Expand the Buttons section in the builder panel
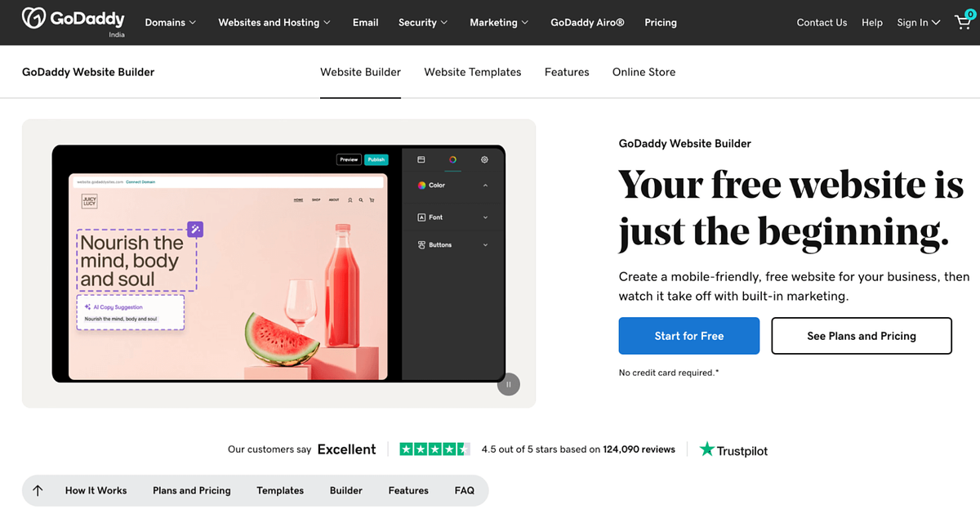The height and width of the screenshot is (523, 980). (x=485, y=244)
